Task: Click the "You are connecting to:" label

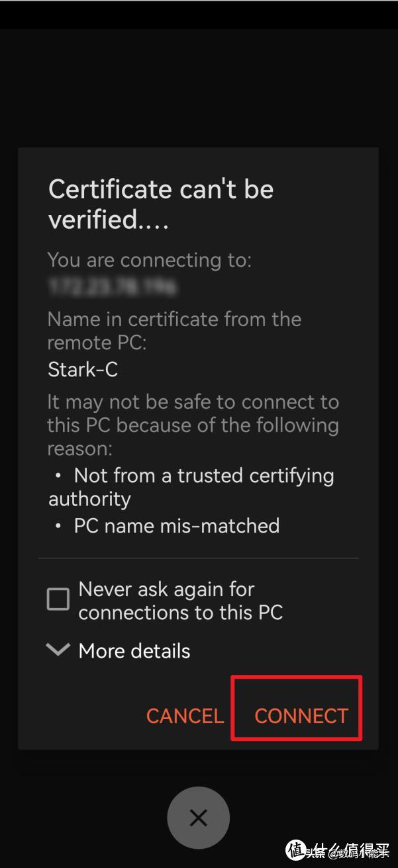Action: coord(149,260)
